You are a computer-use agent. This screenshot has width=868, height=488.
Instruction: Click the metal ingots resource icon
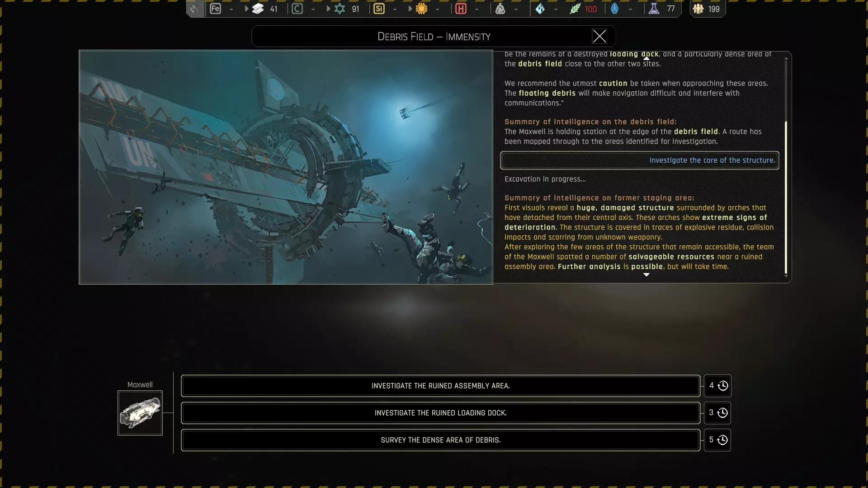click(x=258, y=9)
